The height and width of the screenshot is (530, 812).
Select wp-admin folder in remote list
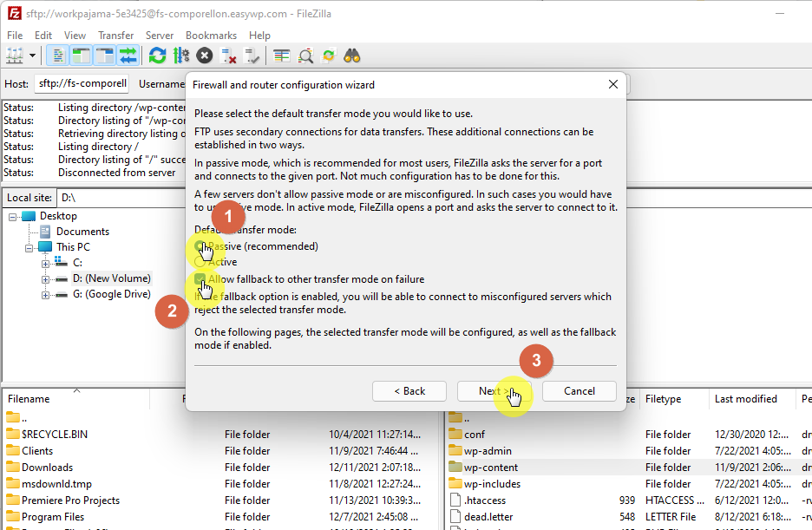click(x=488, y=451)
